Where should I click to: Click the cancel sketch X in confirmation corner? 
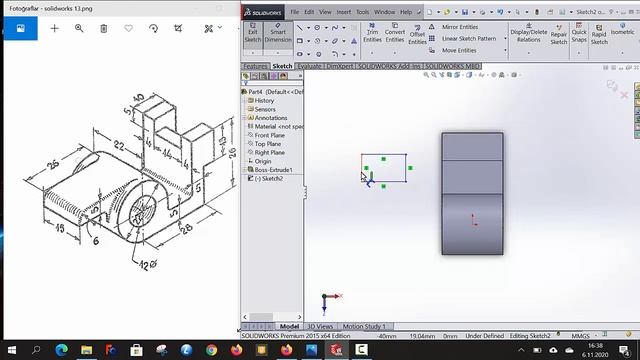coord(624,95)
